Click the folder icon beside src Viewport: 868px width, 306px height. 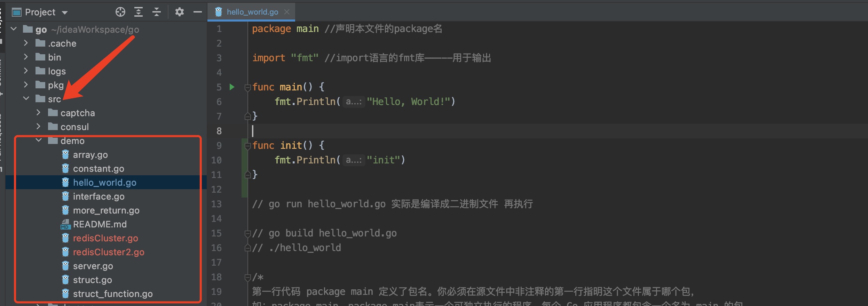click(x=40, y=99)
